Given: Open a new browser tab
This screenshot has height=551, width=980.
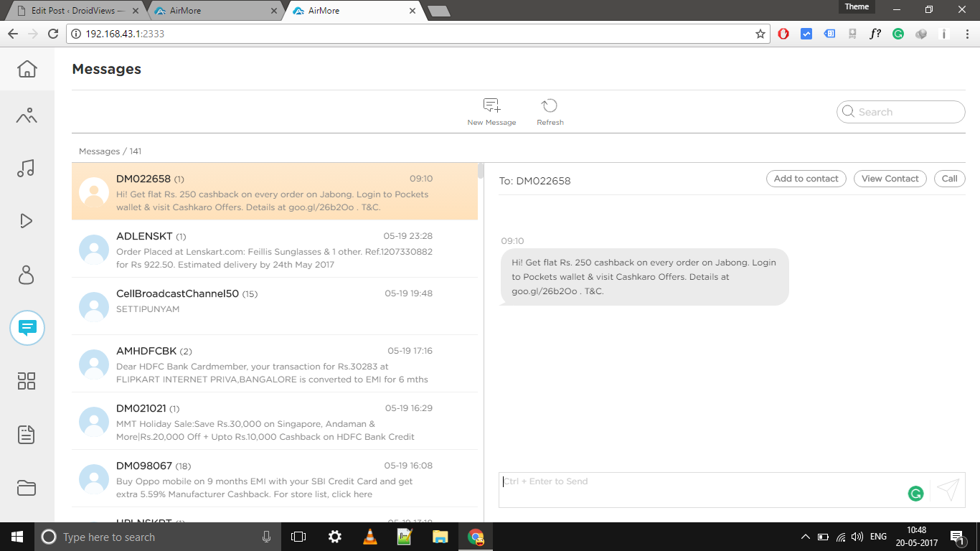Looking at the screenshot, I should point(438,11).
